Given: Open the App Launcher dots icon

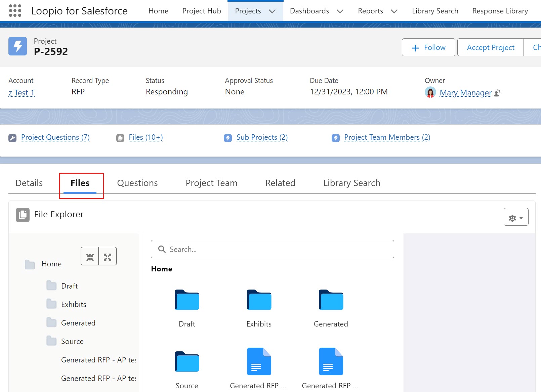Looking at the screenshot, I should click(15, 11).
